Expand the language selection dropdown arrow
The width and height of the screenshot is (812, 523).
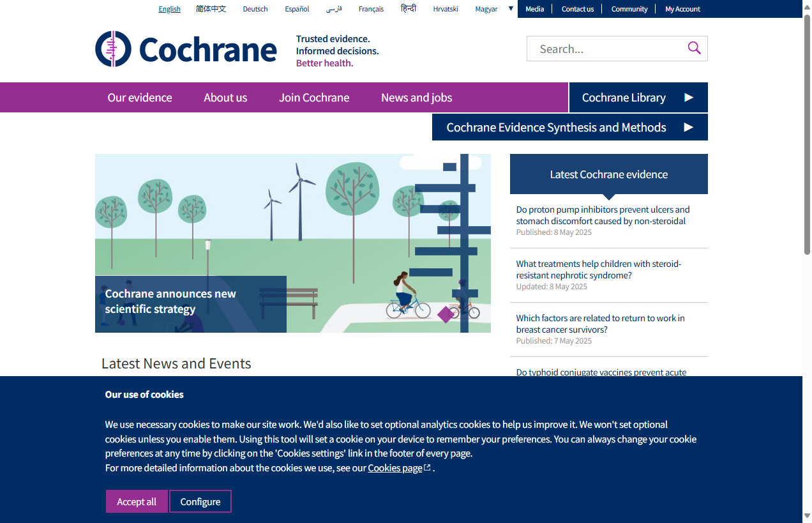tap(510, 8)
